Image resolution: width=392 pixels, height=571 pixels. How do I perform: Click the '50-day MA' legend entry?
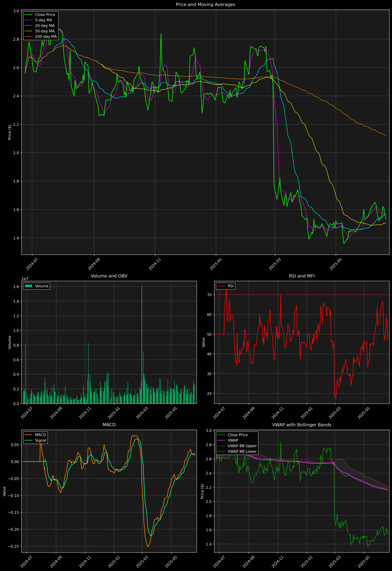pyautogui.click(x=45, y=31)
